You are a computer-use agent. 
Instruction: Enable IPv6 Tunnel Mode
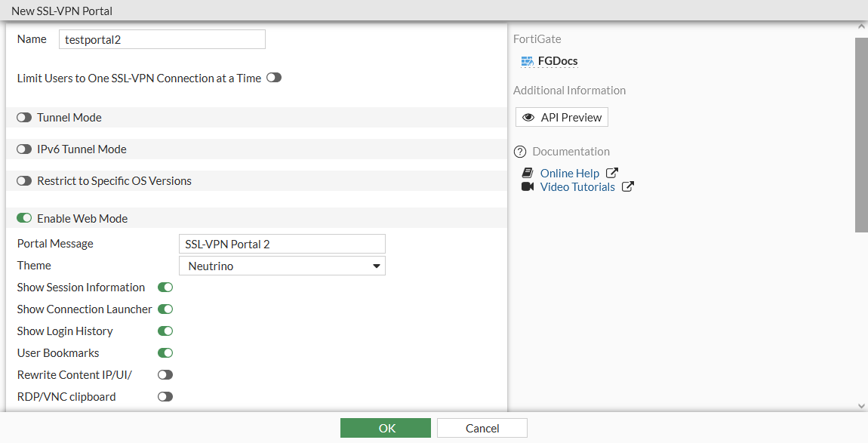click(x=23, y=149)
